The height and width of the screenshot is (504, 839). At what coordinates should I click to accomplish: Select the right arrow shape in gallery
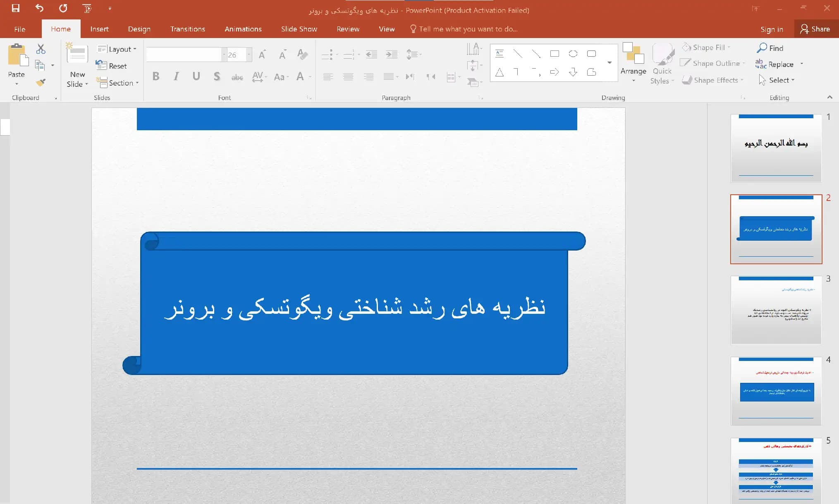[555, 72]
